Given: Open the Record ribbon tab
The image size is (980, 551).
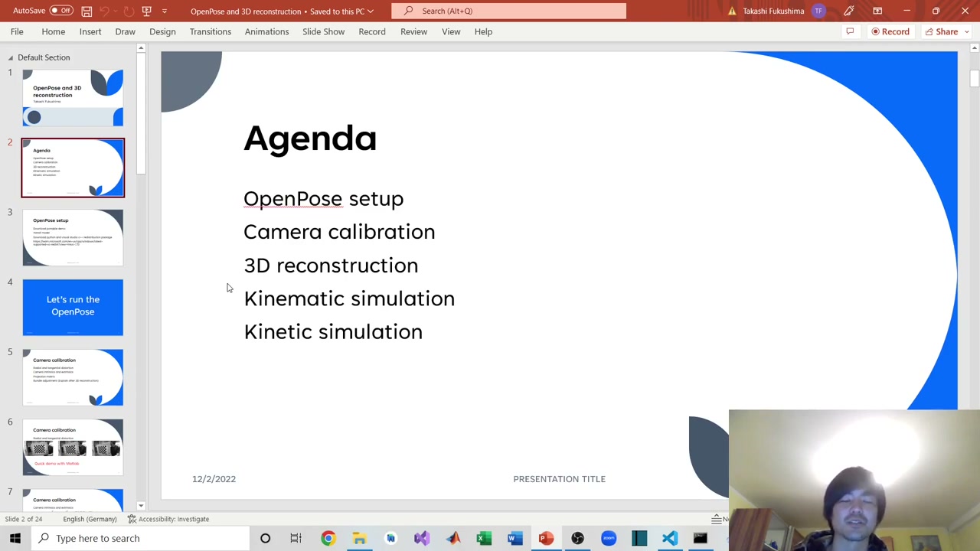Looking at the screenshot, I should [x=372, y=31].
